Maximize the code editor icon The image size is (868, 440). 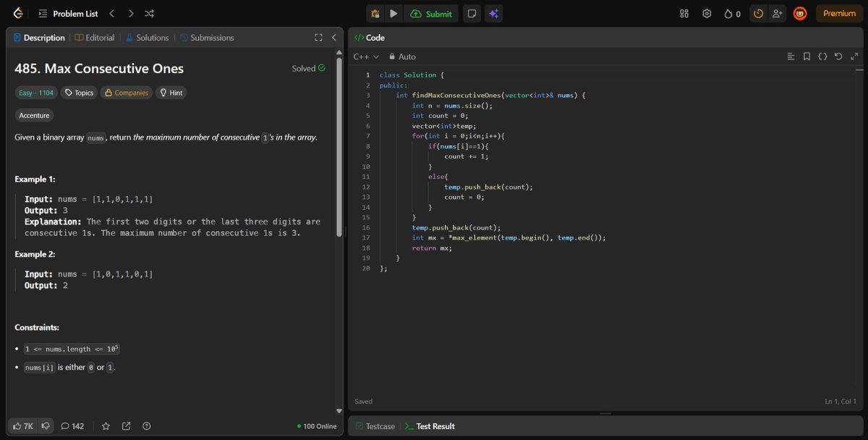tap(854, 56)
